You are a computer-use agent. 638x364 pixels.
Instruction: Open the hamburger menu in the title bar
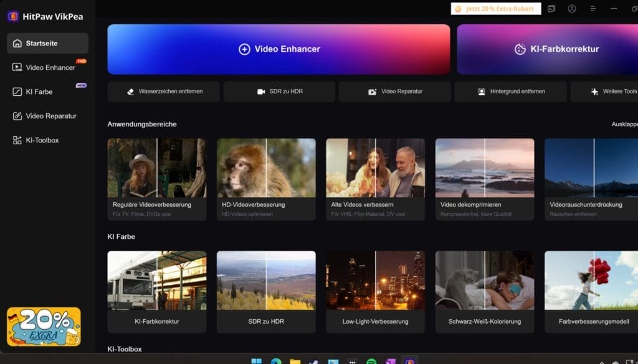click(593, 9)
